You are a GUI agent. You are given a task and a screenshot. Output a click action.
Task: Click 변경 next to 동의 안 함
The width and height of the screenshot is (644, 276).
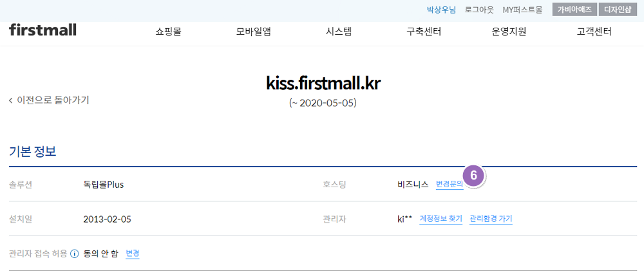(x=133, y=253)
